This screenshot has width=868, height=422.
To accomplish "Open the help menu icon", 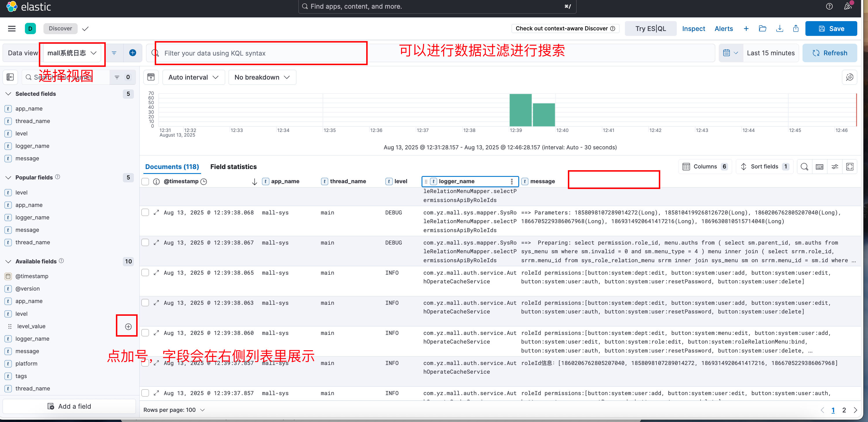I will pyautogui.click(x=829, y=6).
